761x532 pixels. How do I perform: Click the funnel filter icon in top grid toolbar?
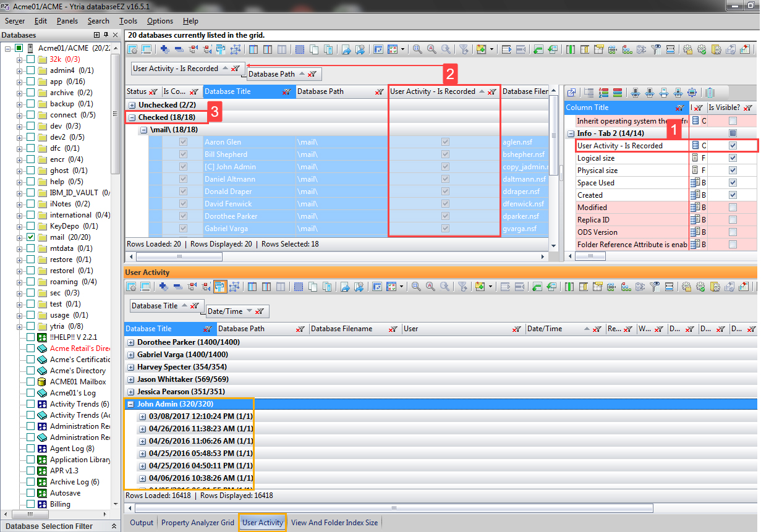click(x=464, y=49)
